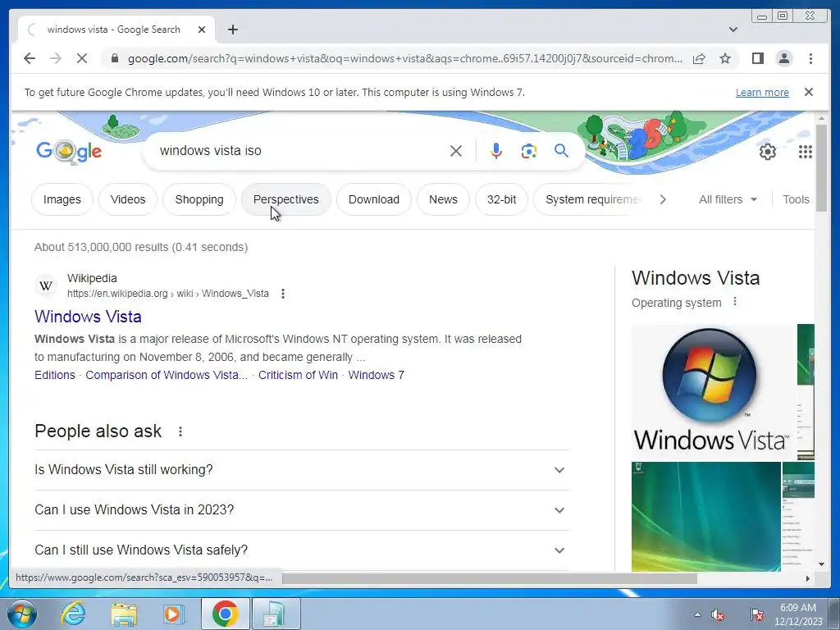The image size is (840, 630).
Task: Open the Chrome profile avatar
Action: click(x=783, y=58)
